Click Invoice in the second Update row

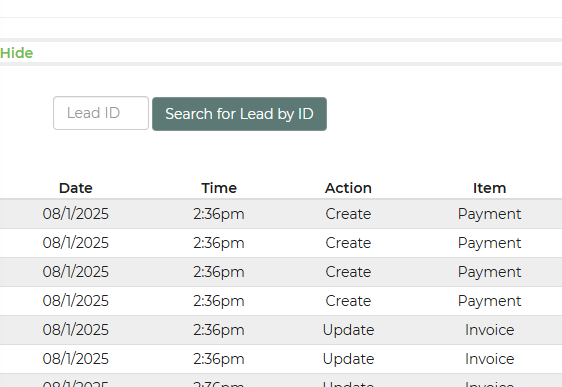[489, 359]
